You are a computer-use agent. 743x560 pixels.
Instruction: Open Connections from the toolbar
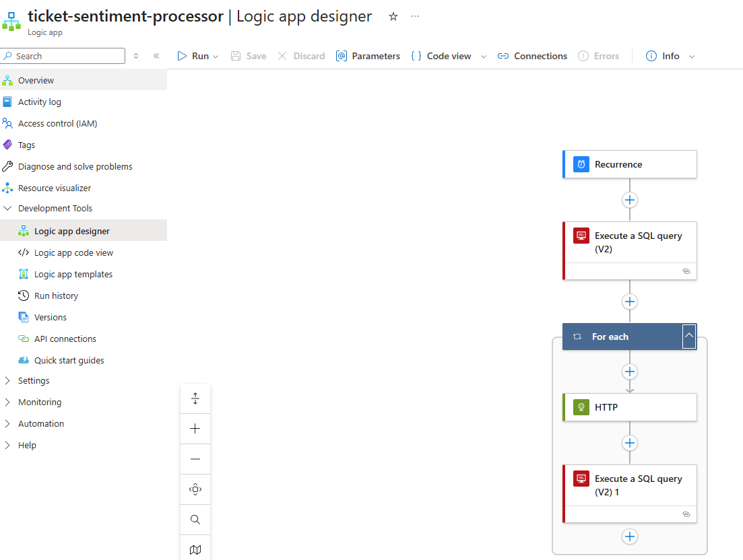tap(532, 56)
